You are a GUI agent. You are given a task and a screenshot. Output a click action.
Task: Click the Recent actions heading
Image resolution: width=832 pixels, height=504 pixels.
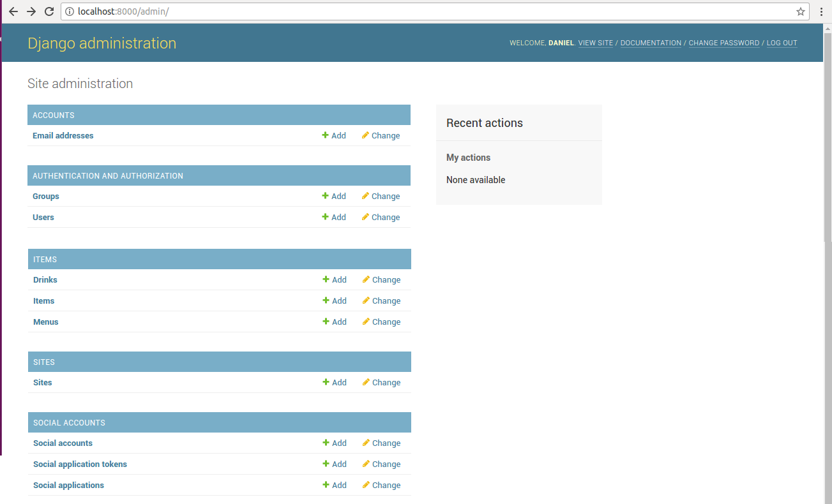point(485,123)
